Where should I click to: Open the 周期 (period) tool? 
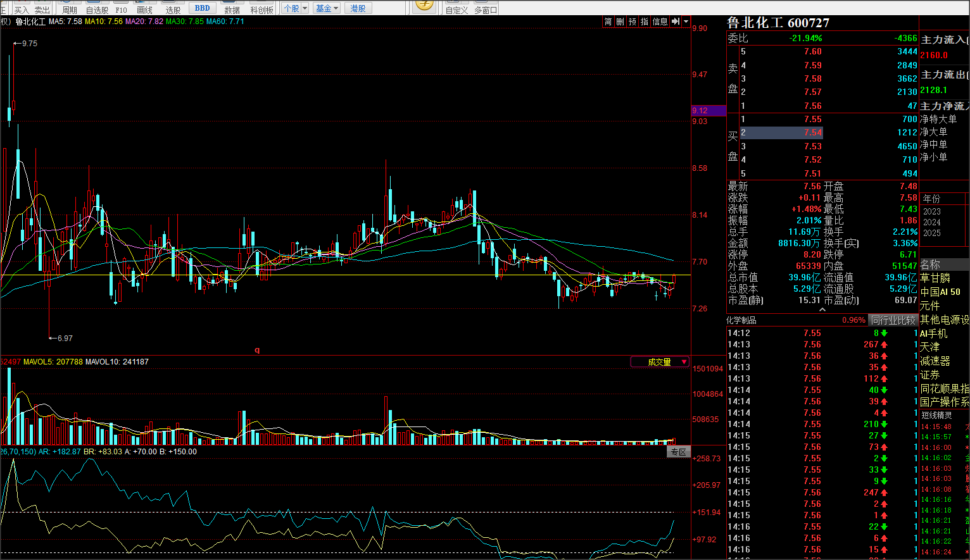tap(69, 9)
